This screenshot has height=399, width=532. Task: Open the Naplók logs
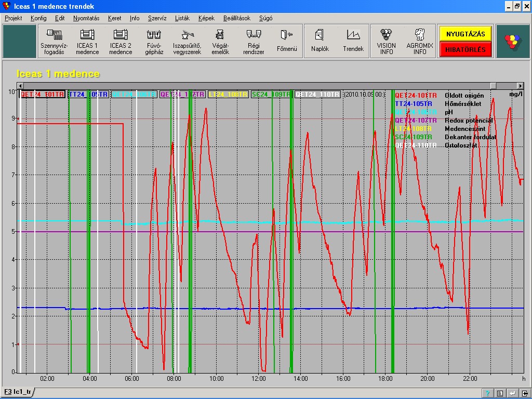320,42
